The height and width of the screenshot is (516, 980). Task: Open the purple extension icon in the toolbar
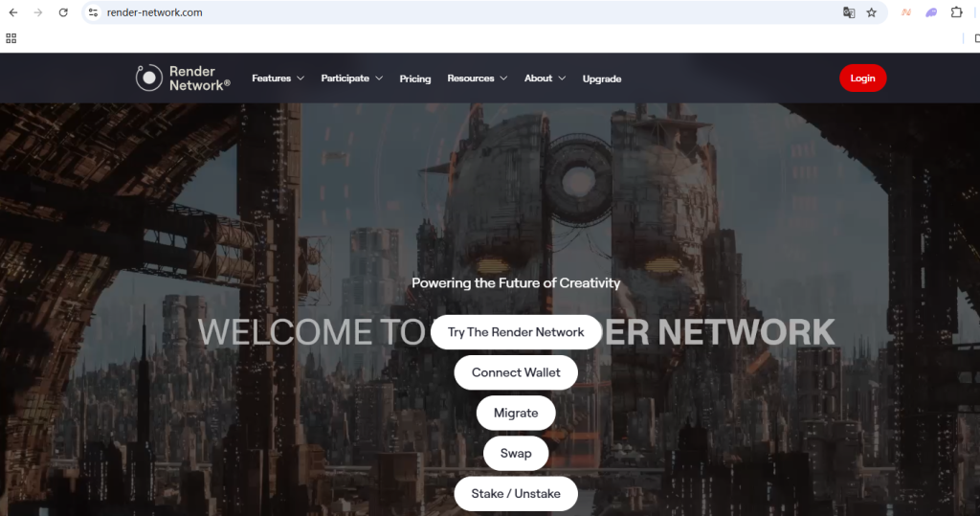pyautogui.click(x=931, y=12)
